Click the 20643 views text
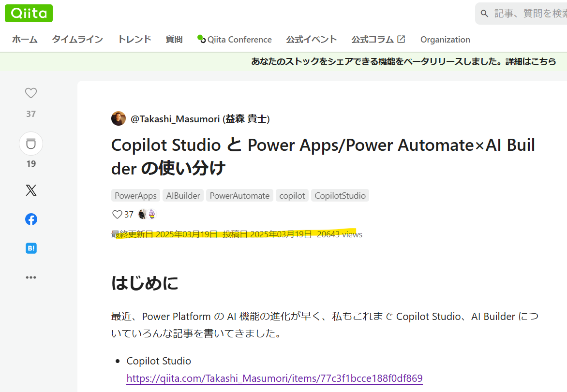Screen dimensions: 567x392 [x=340, y=234]
